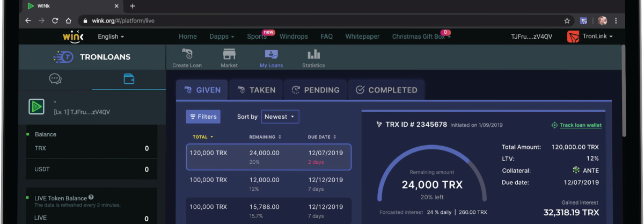The height and width of the screenshot is (224, 644).
Task: Click the browser back arrow
Action: point(28,21)
